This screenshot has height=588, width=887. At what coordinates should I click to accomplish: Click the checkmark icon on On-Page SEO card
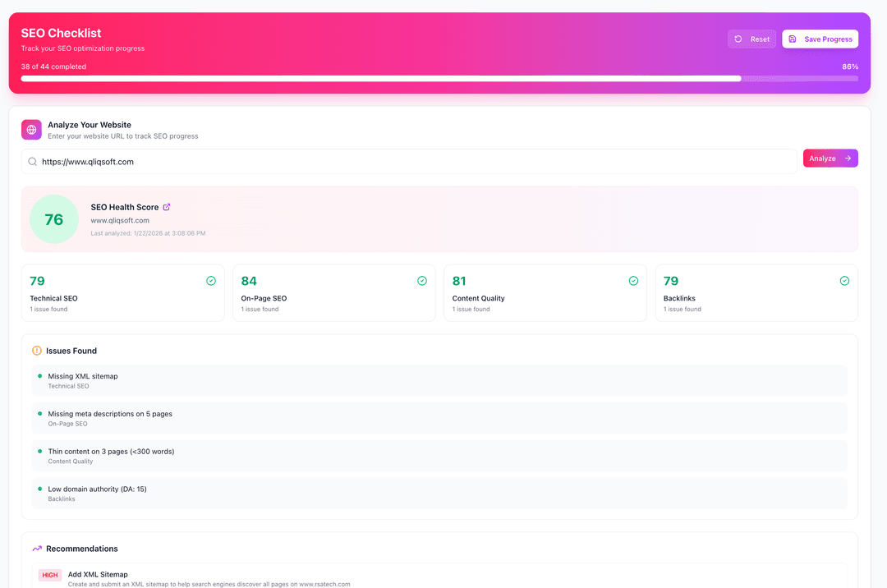422,281
